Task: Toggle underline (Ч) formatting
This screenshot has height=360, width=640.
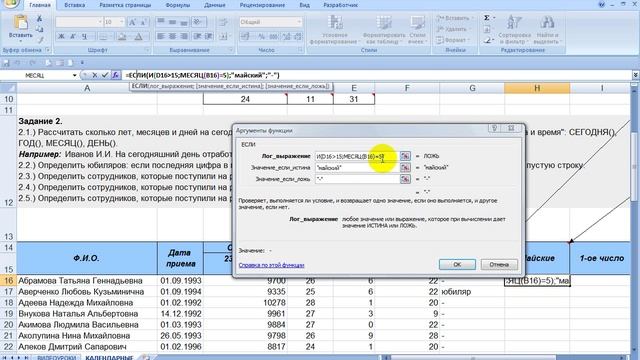Action: click(84, 37)
